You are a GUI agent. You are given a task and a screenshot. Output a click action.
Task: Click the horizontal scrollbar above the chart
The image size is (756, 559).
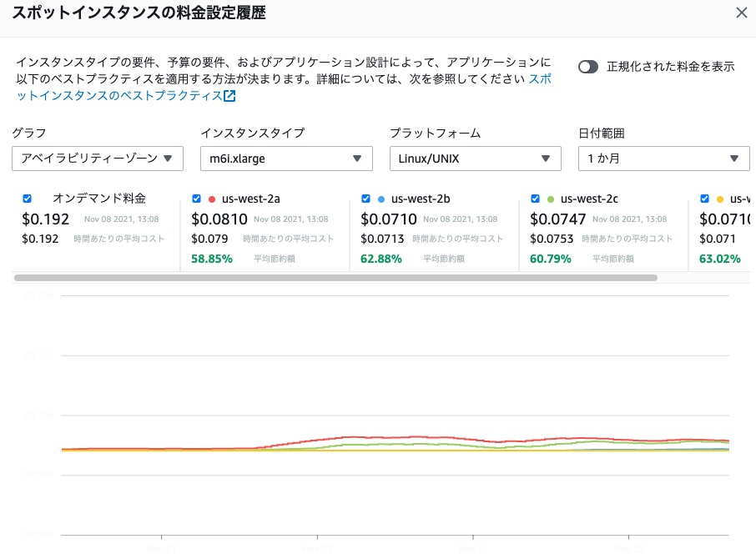[334, 276]
